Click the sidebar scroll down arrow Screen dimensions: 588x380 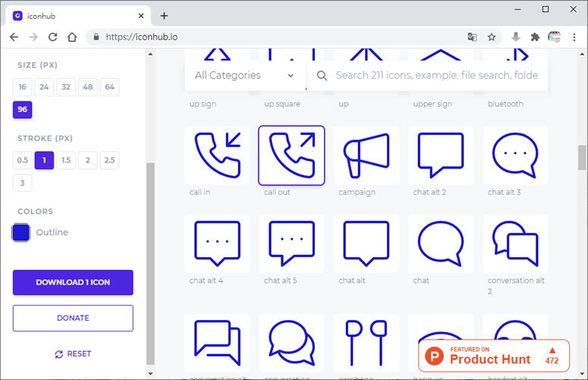point(150,374)
